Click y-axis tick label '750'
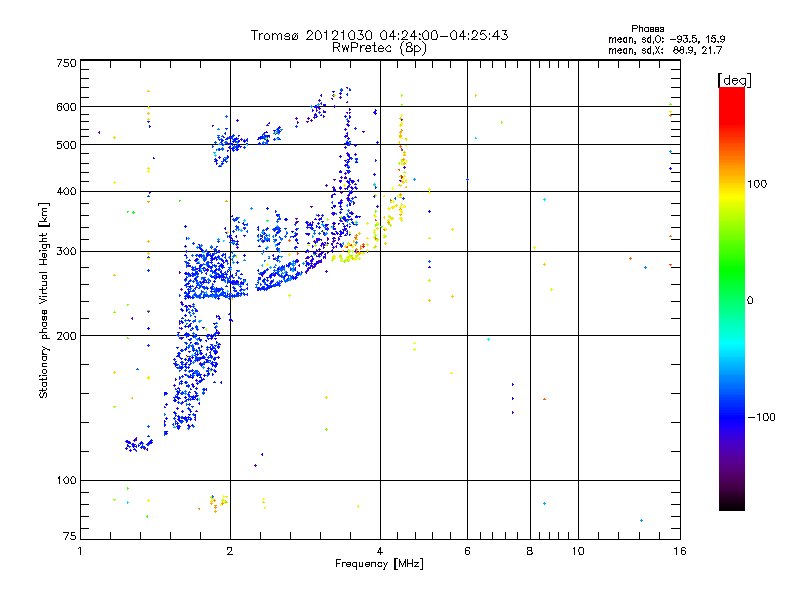800x600 pixels. 67,63
